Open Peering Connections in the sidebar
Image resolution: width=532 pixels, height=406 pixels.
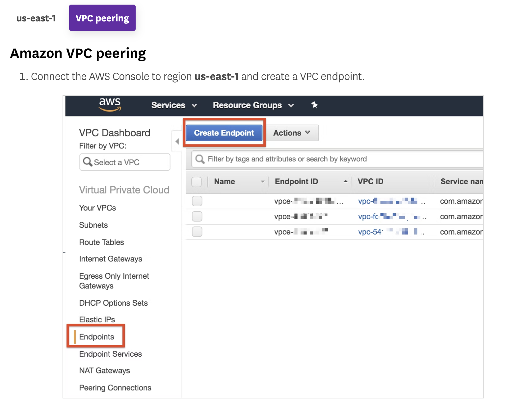tap(115, 388)
